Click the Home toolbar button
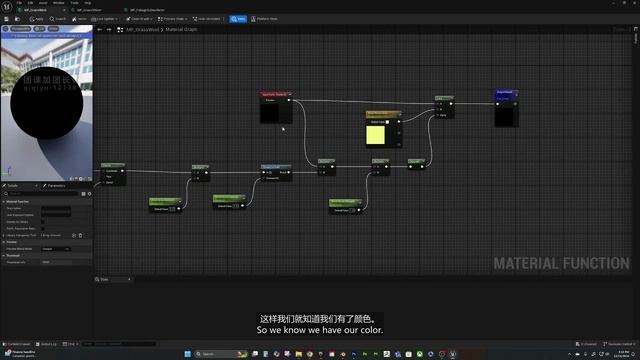The height and width of the screenshot is (360, 640). pos(79,19)
